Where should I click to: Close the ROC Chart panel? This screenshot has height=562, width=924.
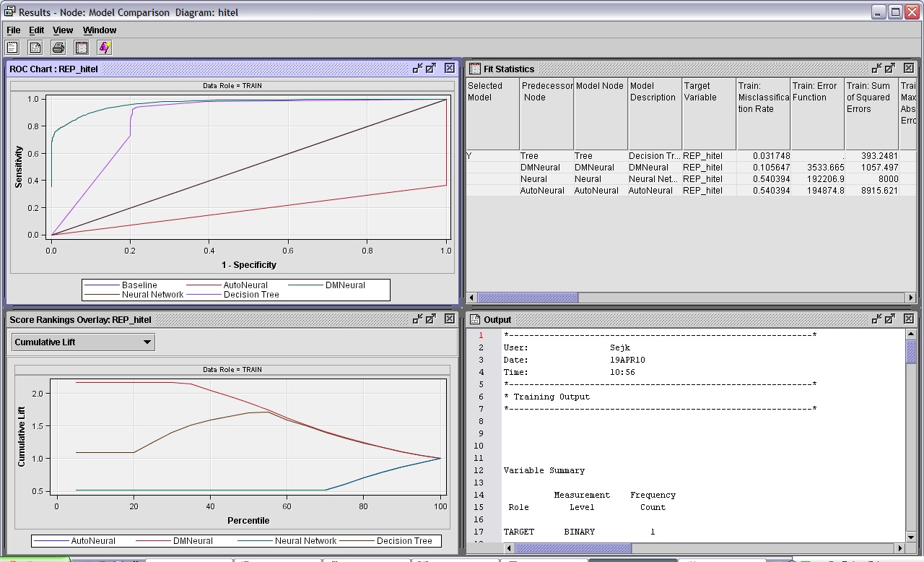point(449,69)
